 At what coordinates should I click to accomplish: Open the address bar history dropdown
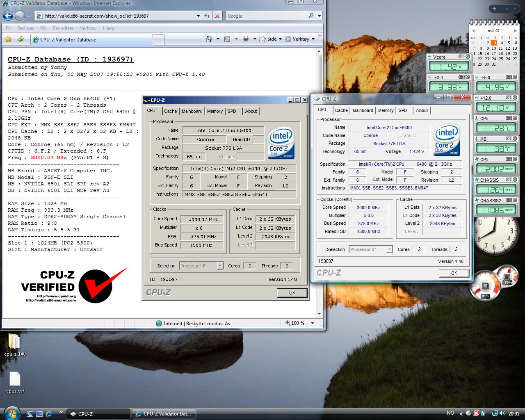[198, 16]
